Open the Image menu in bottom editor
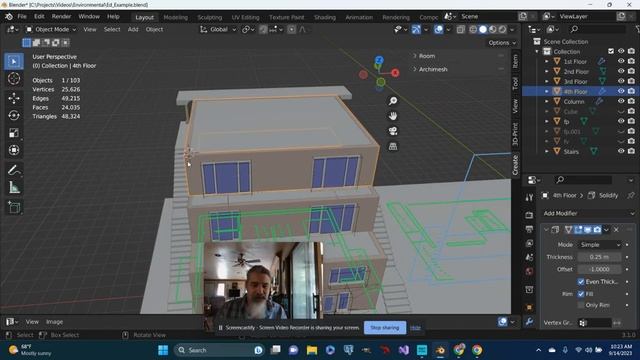This screenshot has height=360, width=640. (54, 322)
